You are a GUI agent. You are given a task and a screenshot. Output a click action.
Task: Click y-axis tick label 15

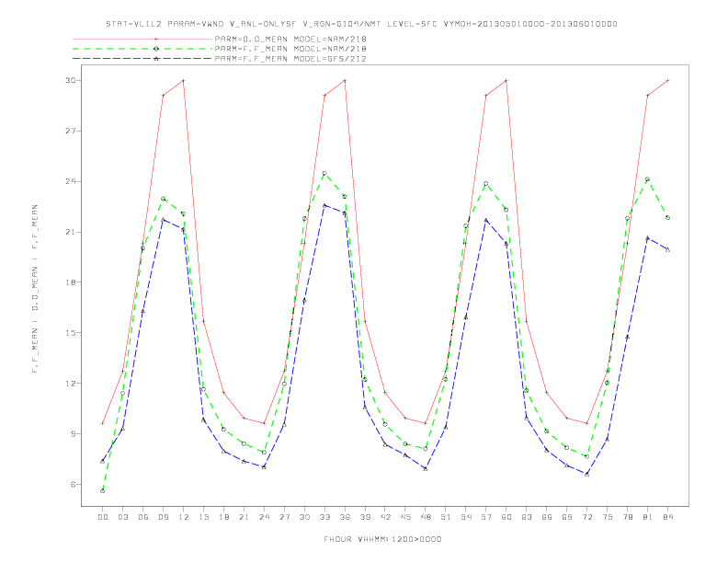click(70, 333)
